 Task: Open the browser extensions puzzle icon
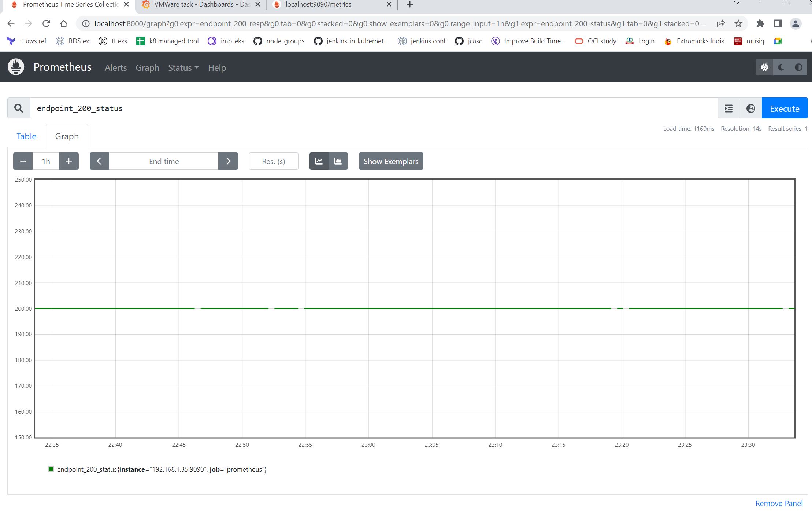pos(760,24)
